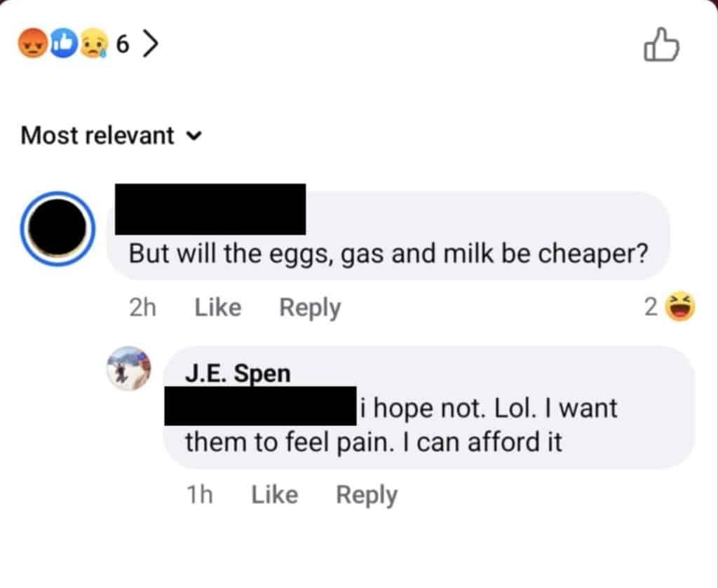The height and width of the screenshot is (588, 718).
Task: Like the post with outlined thumbs-up
Action: (x=661, y=44)
